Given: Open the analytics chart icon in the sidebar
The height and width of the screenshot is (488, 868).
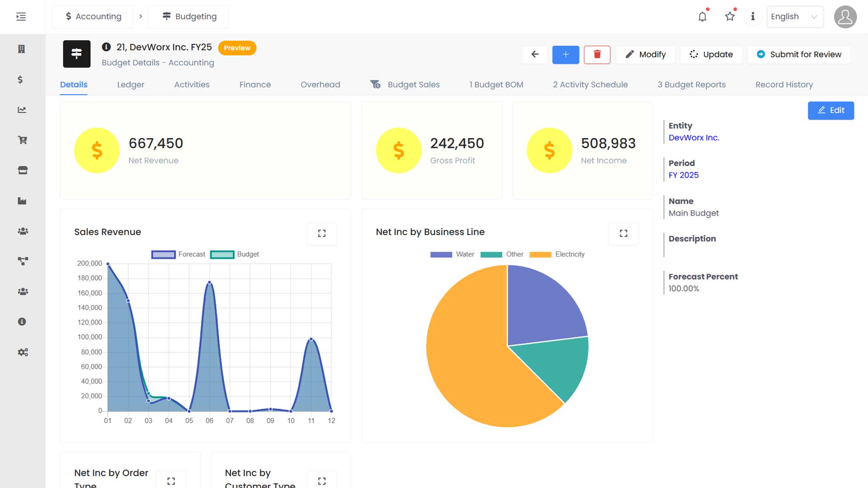Looking at the screenshot, I should pos(22,110).
